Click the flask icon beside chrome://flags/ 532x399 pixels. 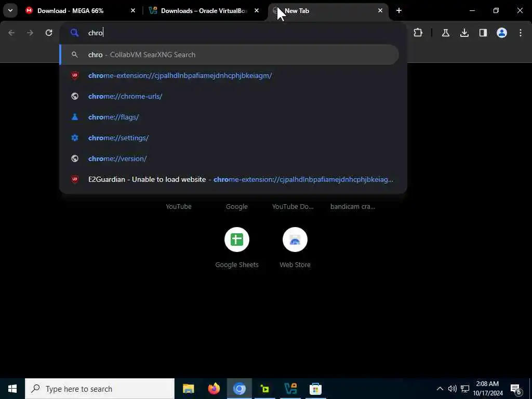(x=75, y=117)
